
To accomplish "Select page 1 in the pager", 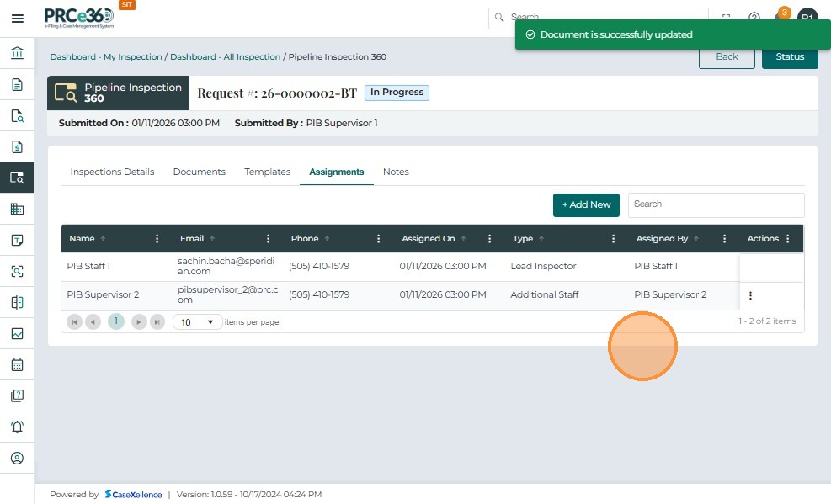I will tap(116, 321).
